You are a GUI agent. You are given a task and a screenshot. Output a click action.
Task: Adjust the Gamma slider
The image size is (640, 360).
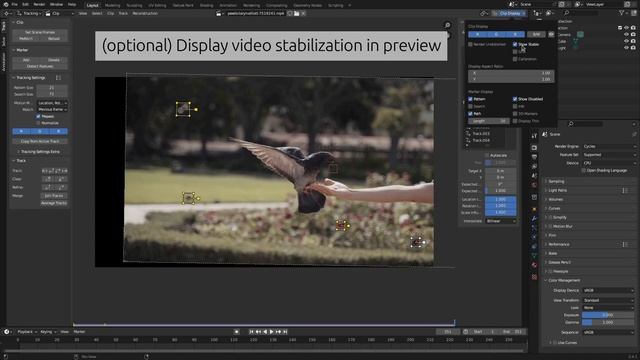coord(608,322)
